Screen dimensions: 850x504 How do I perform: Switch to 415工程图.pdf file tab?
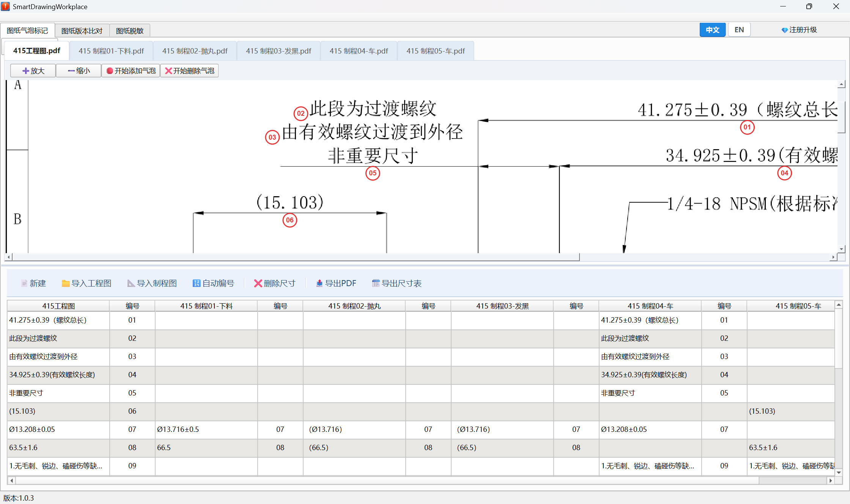click(37, 51)
